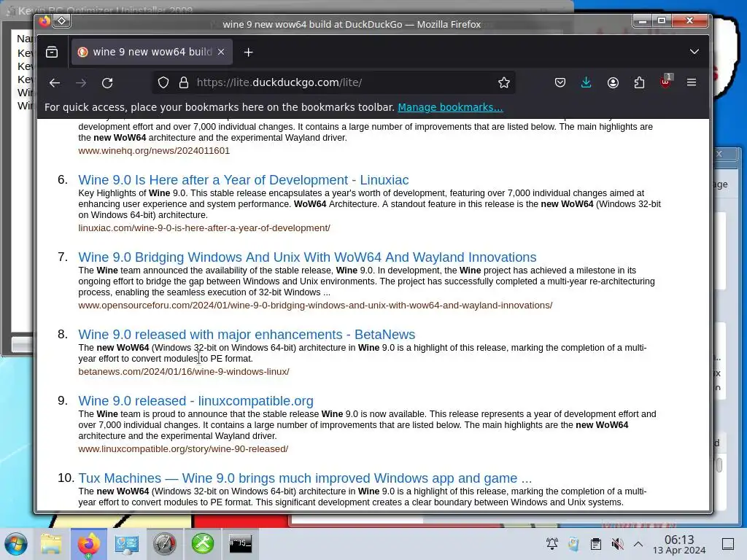
Task: Open the tracking protection shield icon
Action: coord(163,83)
